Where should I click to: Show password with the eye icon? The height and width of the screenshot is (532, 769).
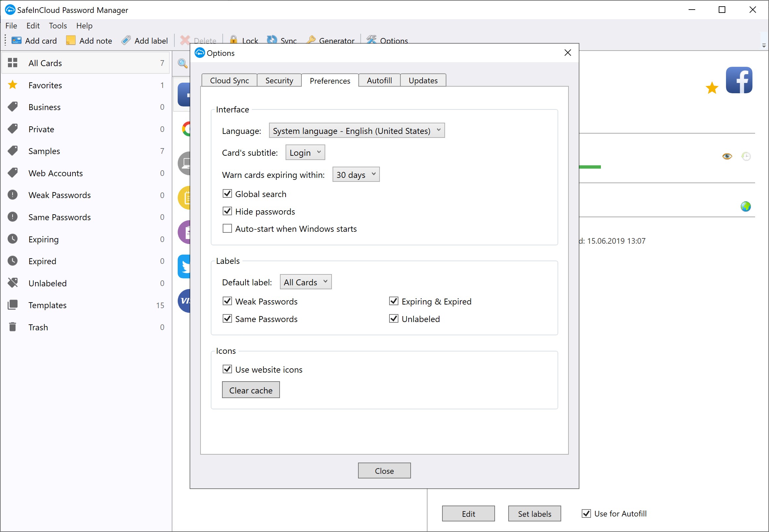coord(727,156)
